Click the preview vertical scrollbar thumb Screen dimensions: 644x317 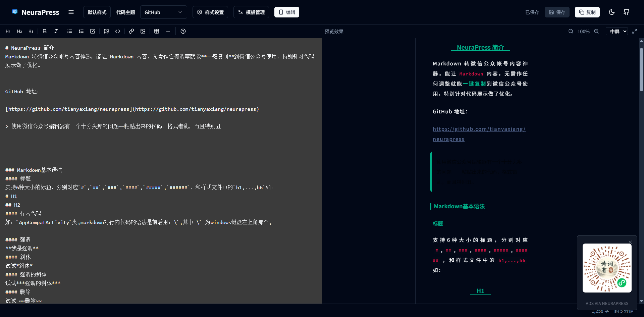[x=641, y=69]
